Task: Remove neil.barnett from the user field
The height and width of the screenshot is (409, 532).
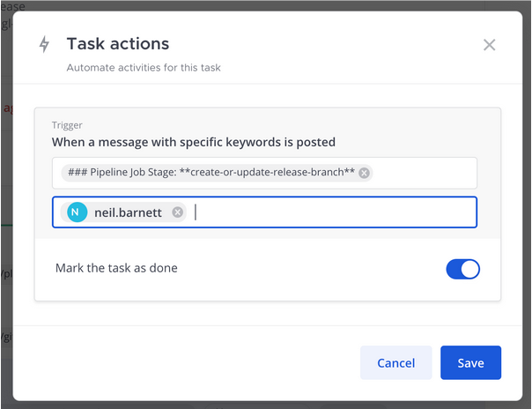Action: (178, 212)
